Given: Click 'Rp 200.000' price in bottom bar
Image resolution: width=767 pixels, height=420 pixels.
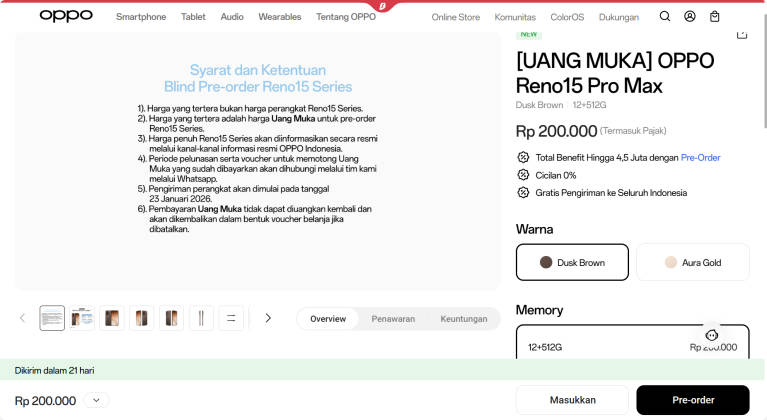Looking at the screenshot, I should pos(45,401).
